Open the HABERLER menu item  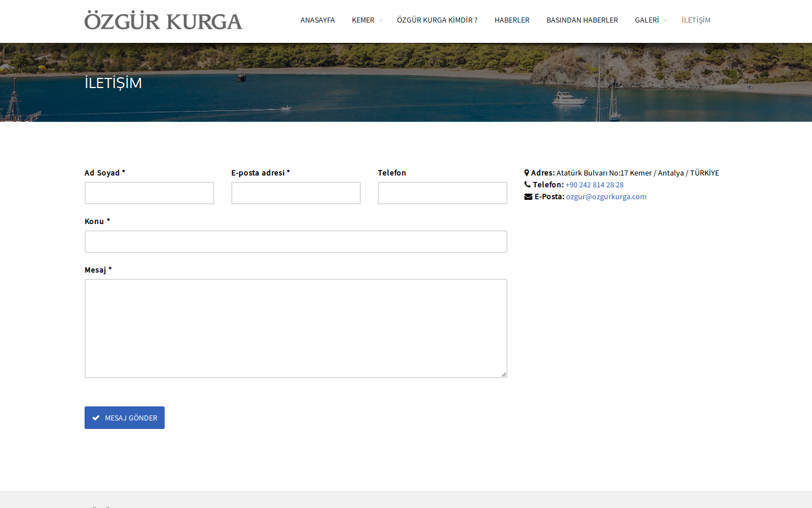coord(512,20)
